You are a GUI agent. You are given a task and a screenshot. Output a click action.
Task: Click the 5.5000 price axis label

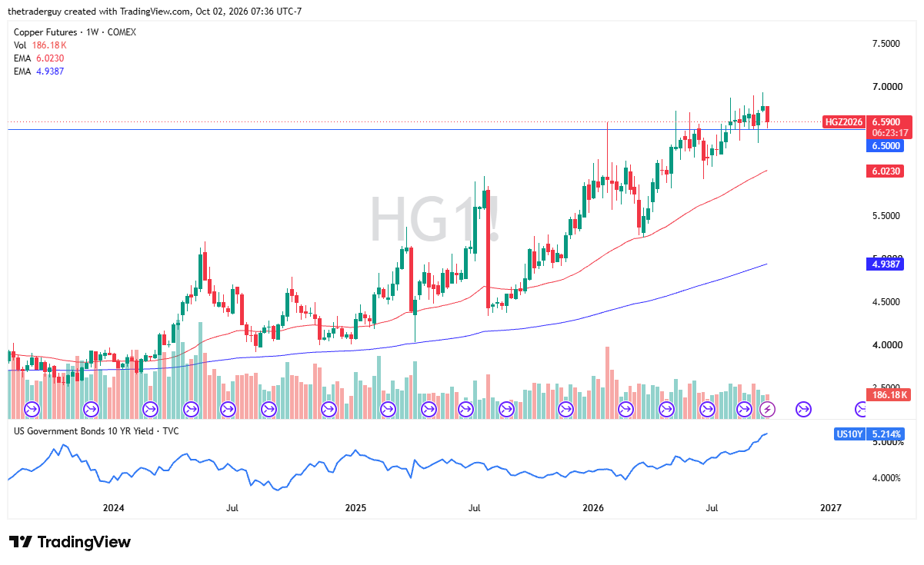[887, 216]
